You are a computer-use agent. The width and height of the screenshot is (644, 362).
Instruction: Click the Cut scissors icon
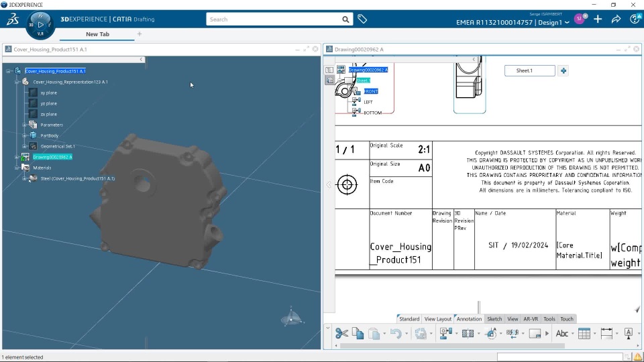[341, 333]
